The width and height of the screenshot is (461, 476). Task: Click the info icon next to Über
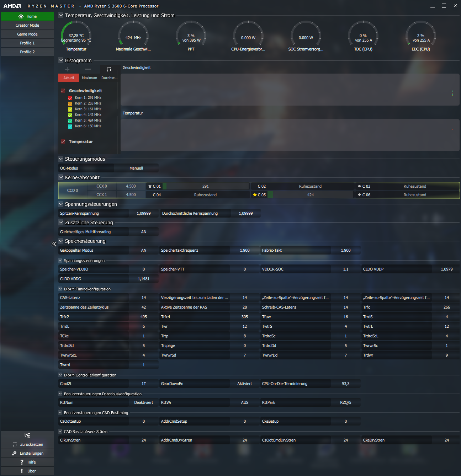tap(22, 471)
